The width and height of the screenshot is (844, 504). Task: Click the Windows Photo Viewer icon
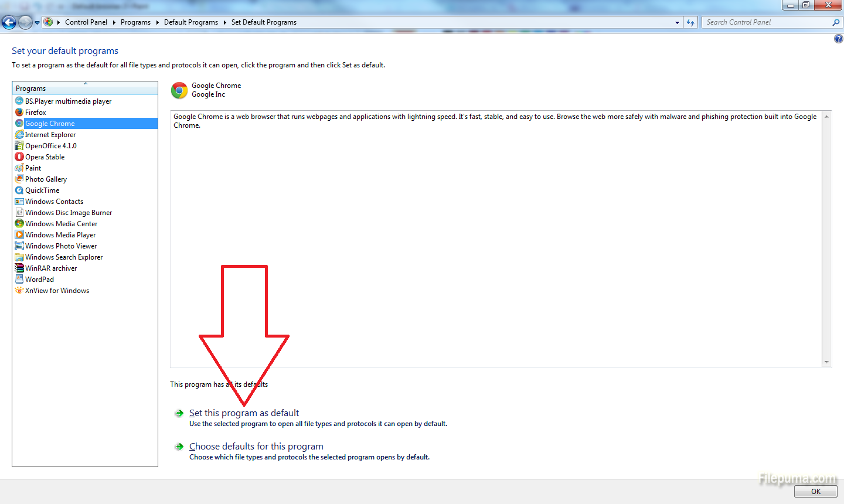coord(19,246)
